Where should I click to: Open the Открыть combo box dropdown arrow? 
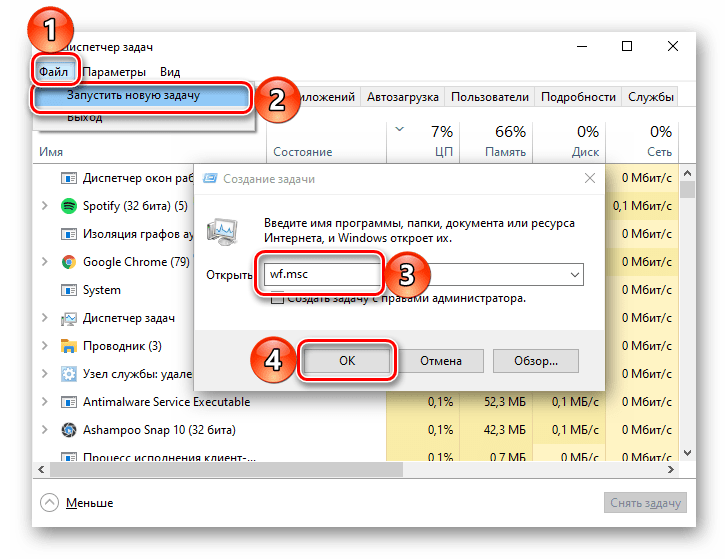[575, 274]
